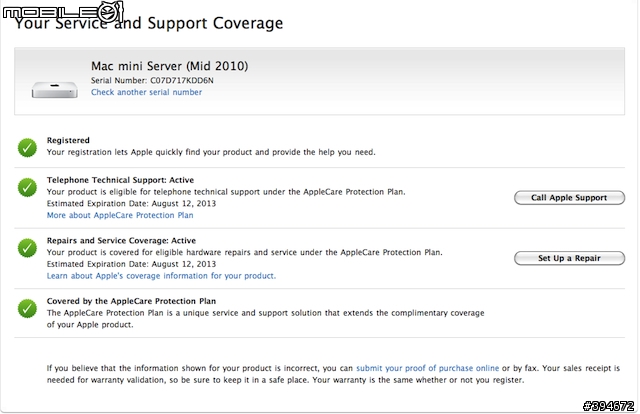Click the Covered by the AppleCare Protection Plan heading

tap(131, 301)
